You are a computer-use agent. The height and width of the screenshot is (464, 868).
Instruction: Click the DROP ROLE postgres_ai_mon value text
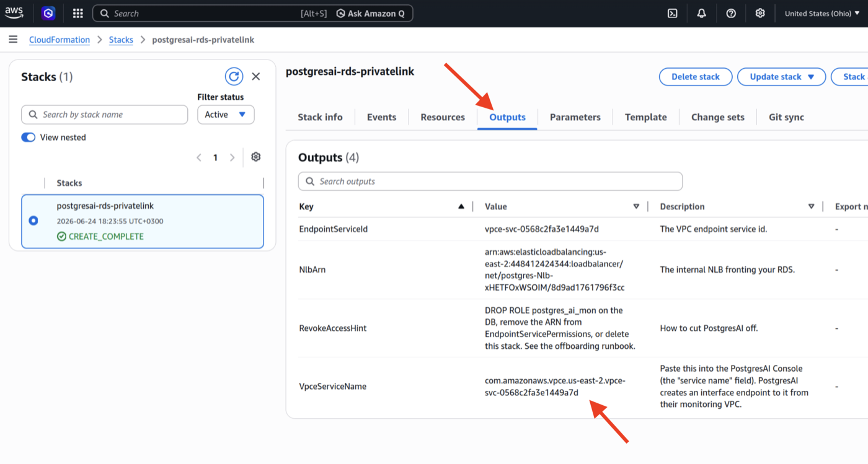click(560, 328)
